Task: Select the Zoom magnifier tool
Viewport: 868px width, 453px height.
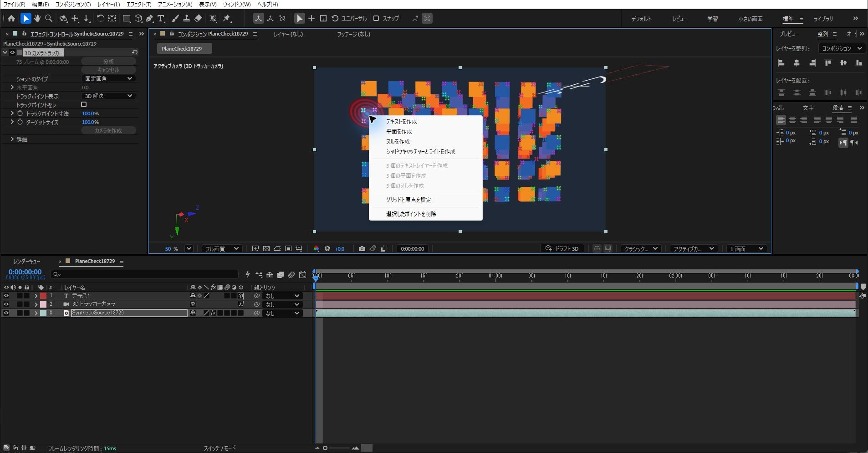Action: tap(49, 18)
